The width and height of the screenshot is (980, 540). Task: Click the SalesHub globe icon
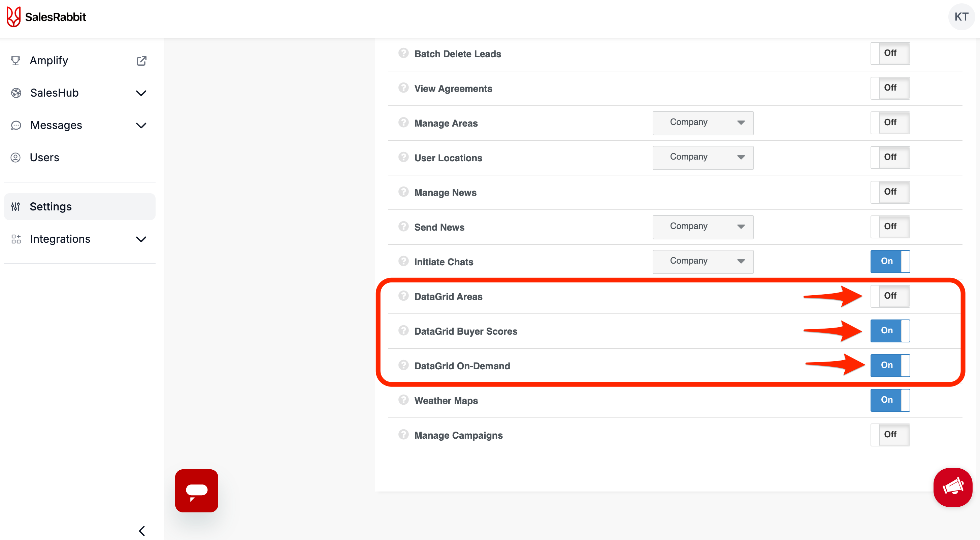point(16,93)
